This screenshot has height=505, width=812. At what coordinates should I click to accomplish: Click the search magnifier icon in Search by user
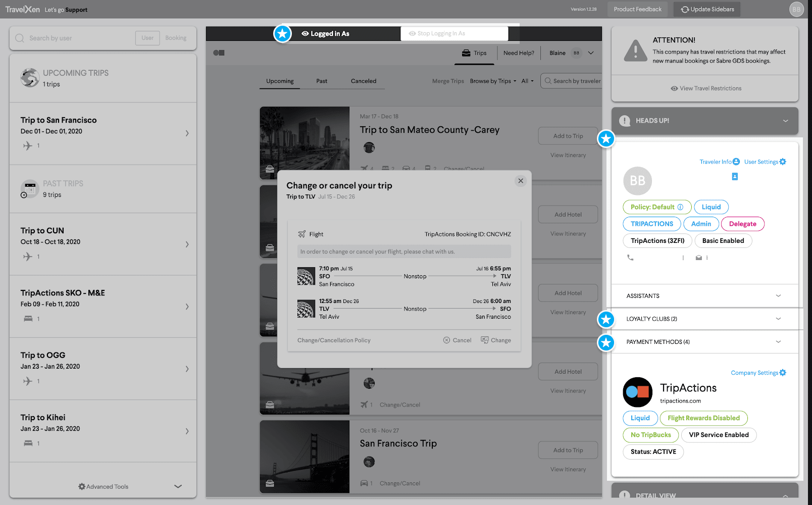[20, 38]
